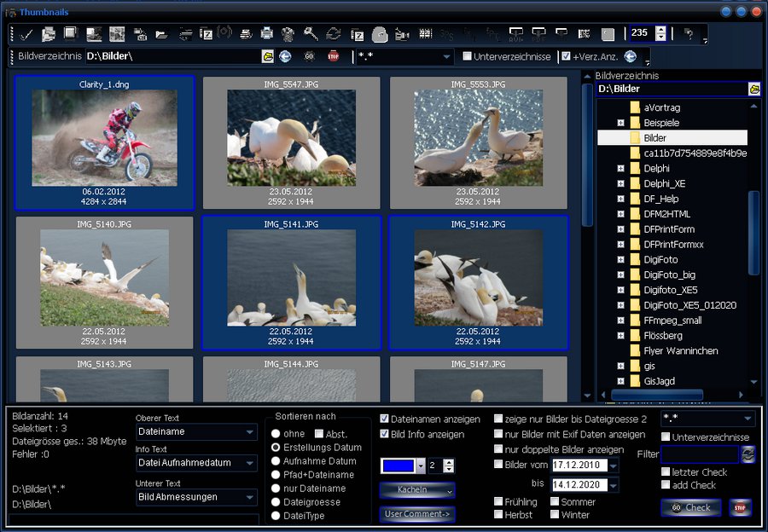The image size is (768, 532).
Task: Click the red STOP icon beside the path field
Action: click(333, 57)
